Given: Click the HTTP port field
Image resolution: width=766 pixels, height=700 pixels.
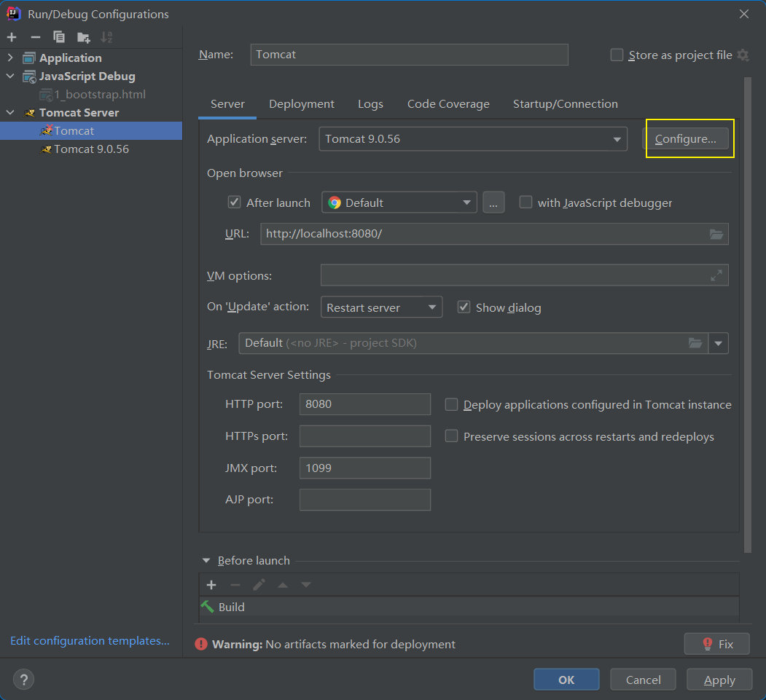Looking at the screenshot, I should [x=365, y=404].
